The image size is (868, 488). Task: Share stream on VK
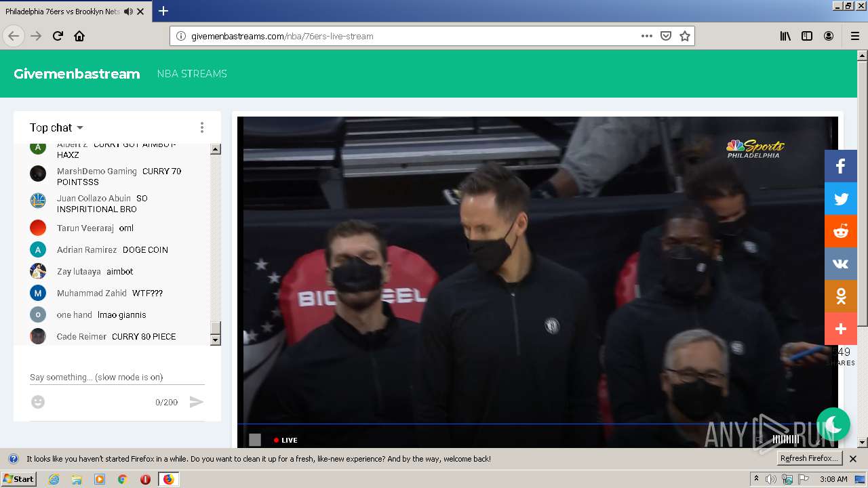(841, 264)
